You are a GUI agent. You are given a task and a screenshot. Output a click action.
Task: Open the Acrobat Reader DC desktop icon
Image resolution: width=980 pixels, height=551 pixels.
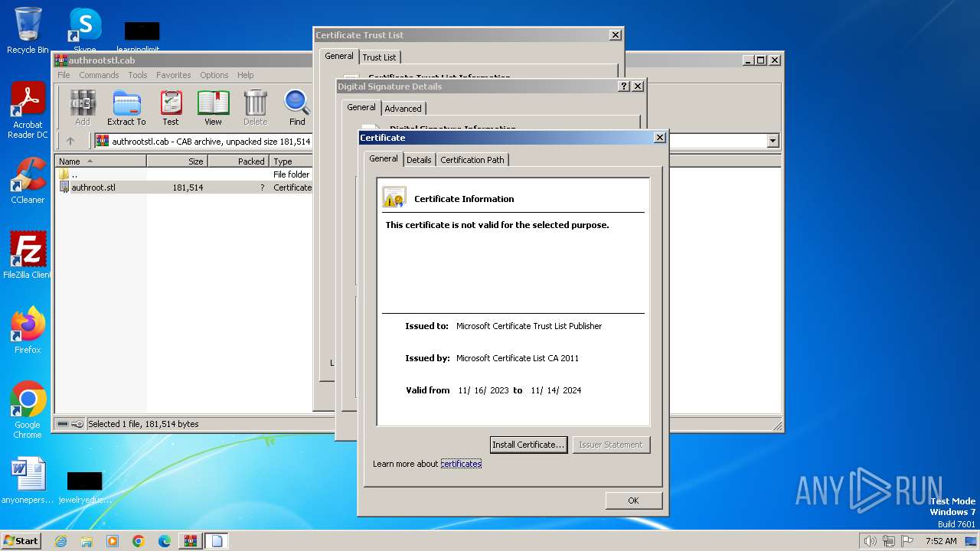tap(28, 111)
